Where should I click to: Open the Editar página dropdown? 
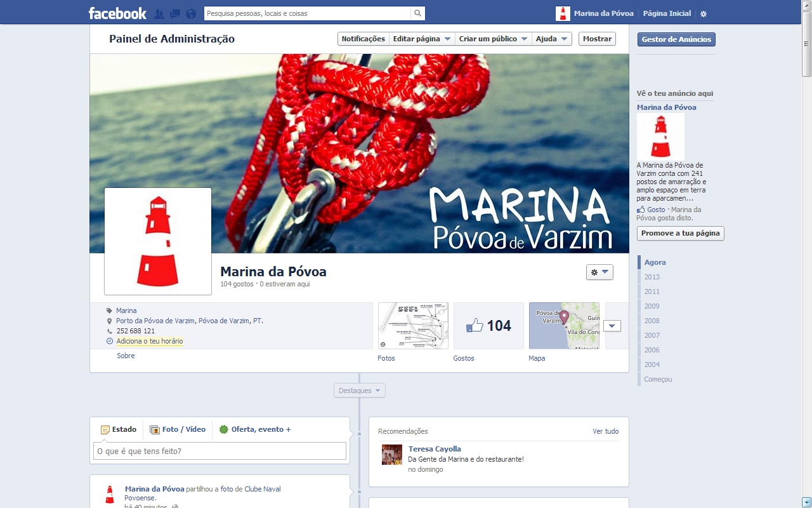click(x=422, y=39)
